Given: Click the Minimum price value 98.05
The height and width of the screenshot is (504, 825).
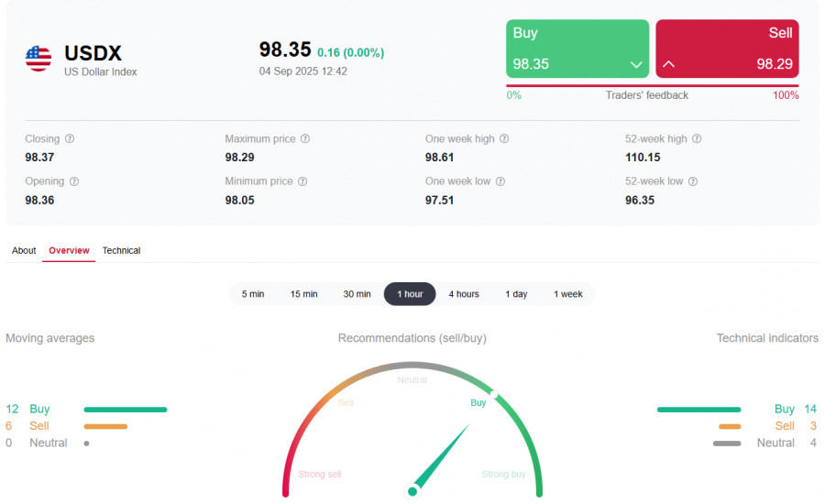Looking at the screenshot, I should [239, 201].
